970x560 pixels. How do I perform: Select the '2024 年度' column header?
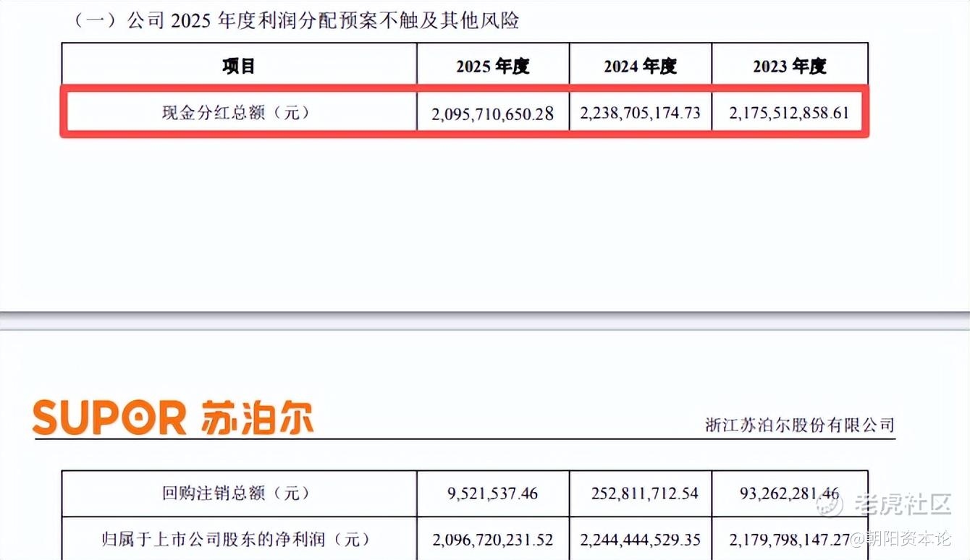[x=641, y=67]
